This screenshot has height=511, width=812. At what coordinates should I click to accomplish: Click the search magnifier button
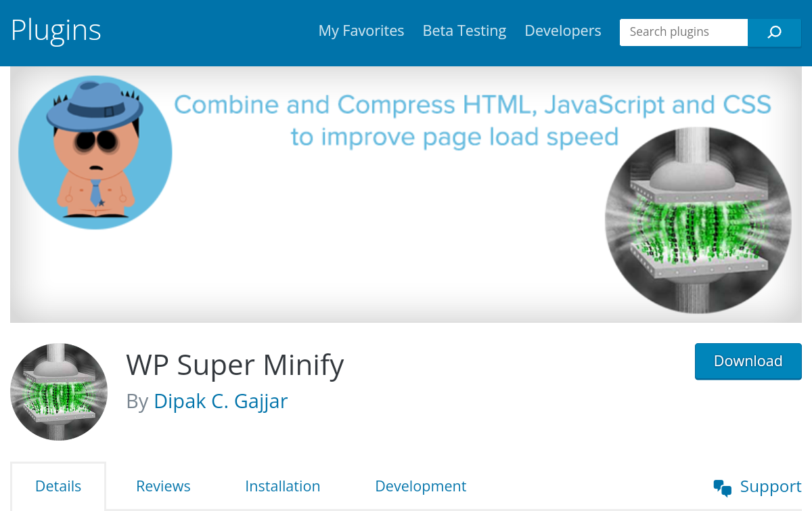click(775, 32)
